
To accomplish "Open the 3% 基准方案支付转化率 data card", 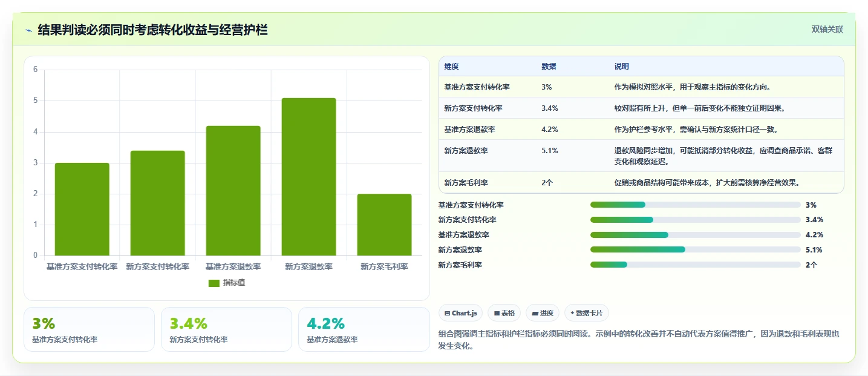I will (x=90, y=329).
